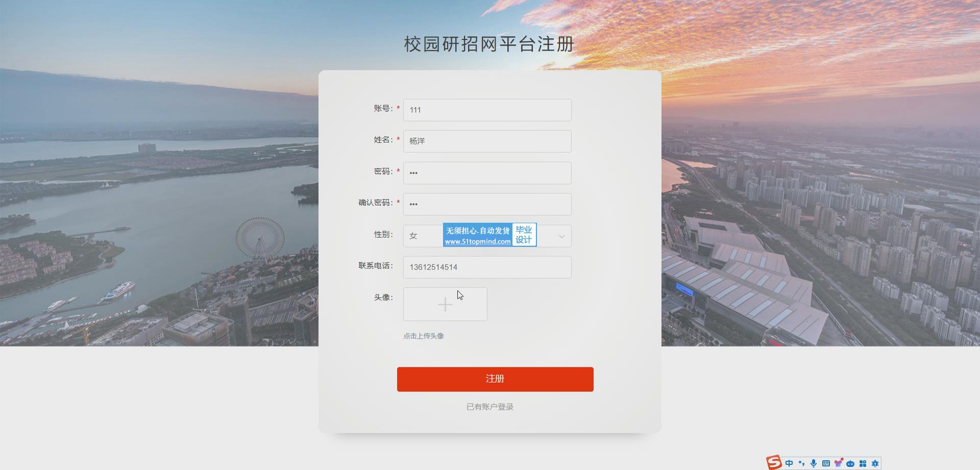This screenshot has width=980, height=470.
Task: Follow the 已有账户登录 link
Action: point(490,407)
